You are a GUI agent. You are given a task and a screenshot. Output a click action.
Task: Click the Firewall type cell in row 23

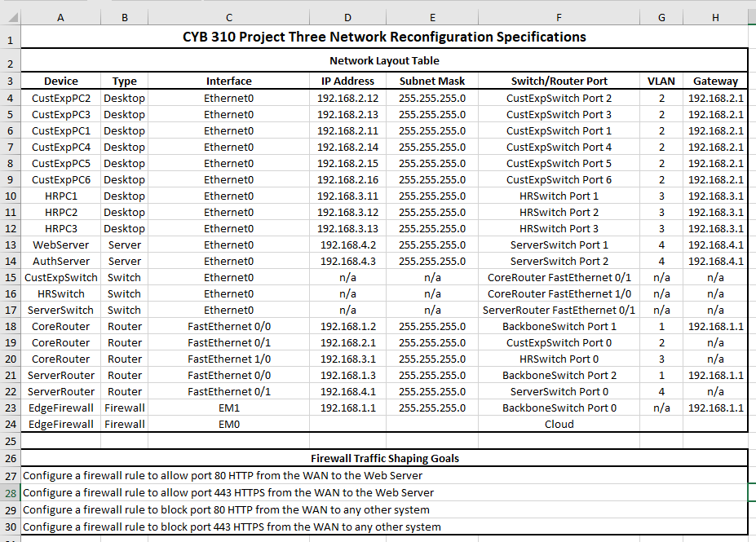125,408
